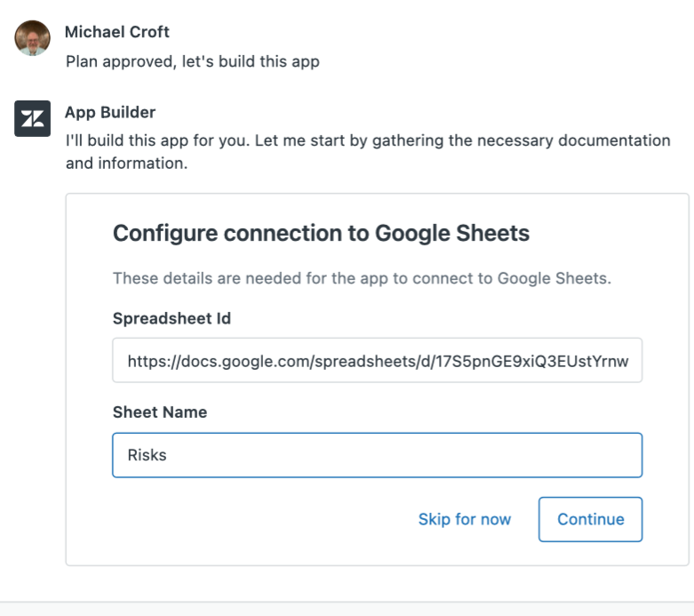
Task: Click the Zendesk App Builder icon
Action: click(x=32, y=119)
